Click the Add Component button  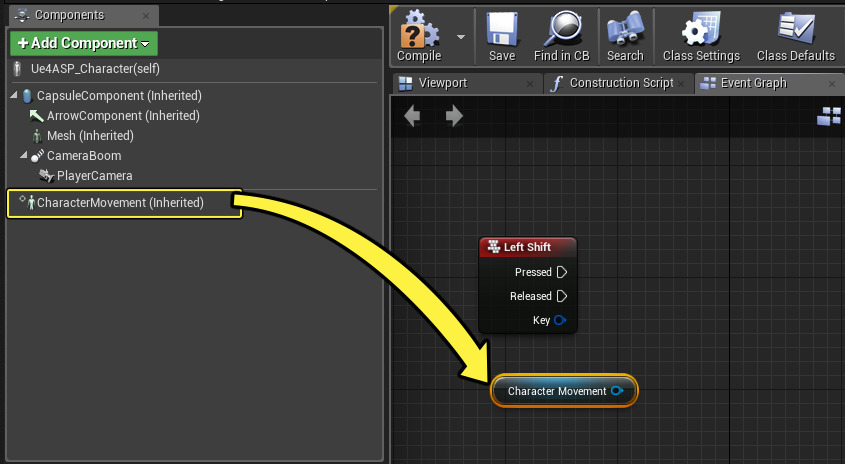84,43
